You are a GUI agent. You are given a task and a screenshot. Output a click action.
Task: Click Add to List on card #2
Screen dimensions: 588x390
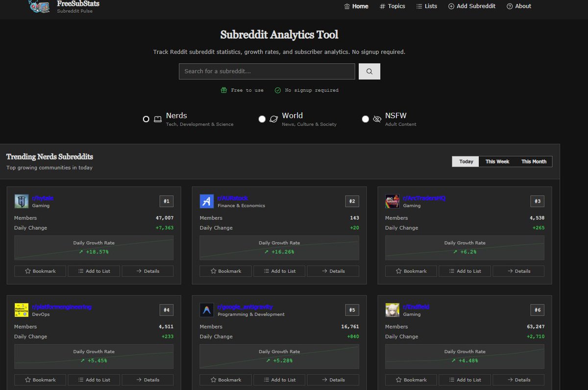click(x=279, y=271)
